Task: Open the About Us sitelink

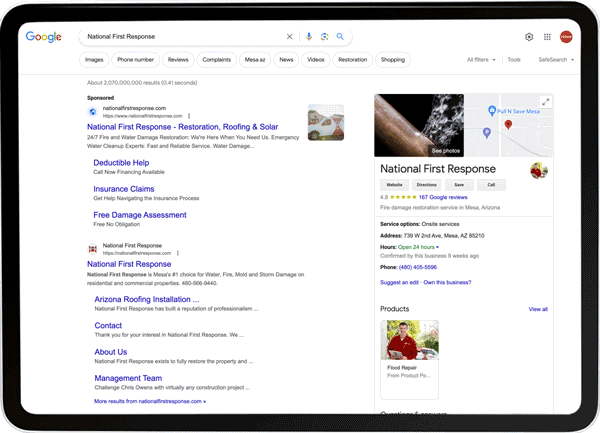Action: pyautogui.click(x=111, y=352)
